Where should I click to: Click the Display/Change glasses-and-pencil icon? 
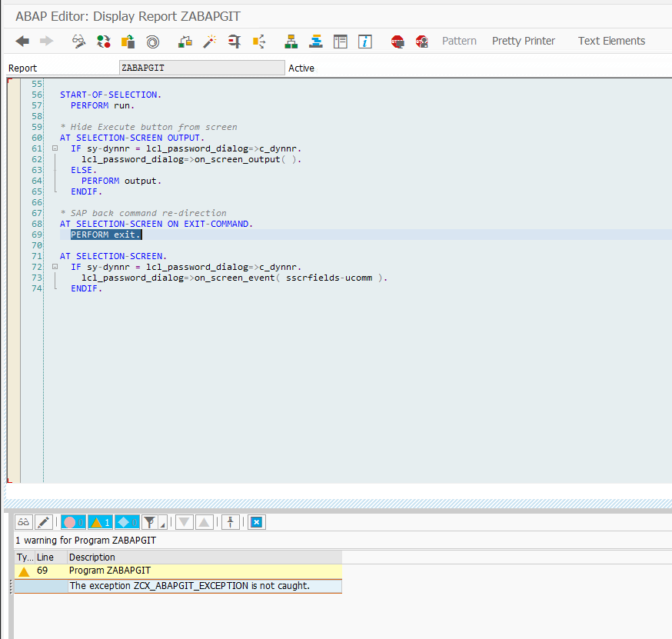click(78, 42)
